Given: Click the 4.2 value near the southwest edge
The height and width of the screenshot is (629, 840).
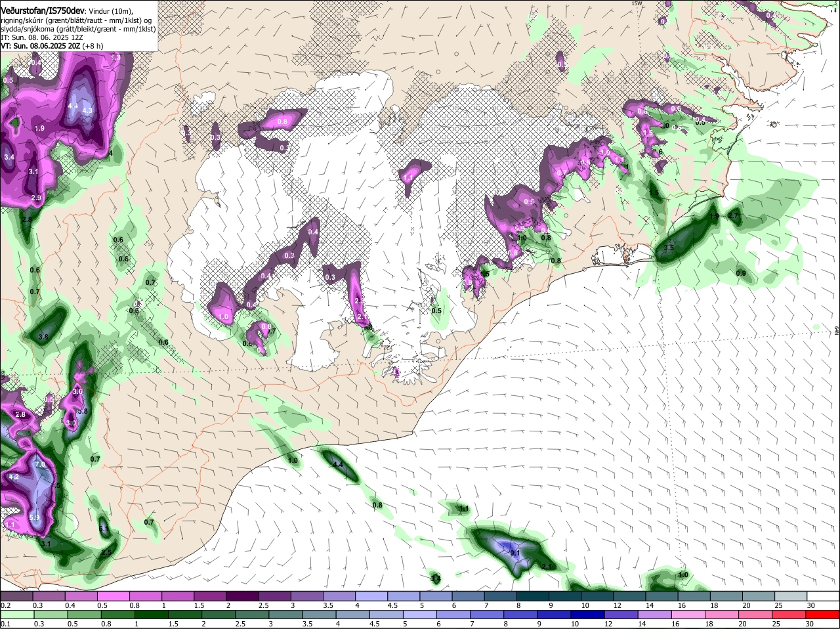Looking at the screenshot, I should pyautogui.click(x=14, y=477).
